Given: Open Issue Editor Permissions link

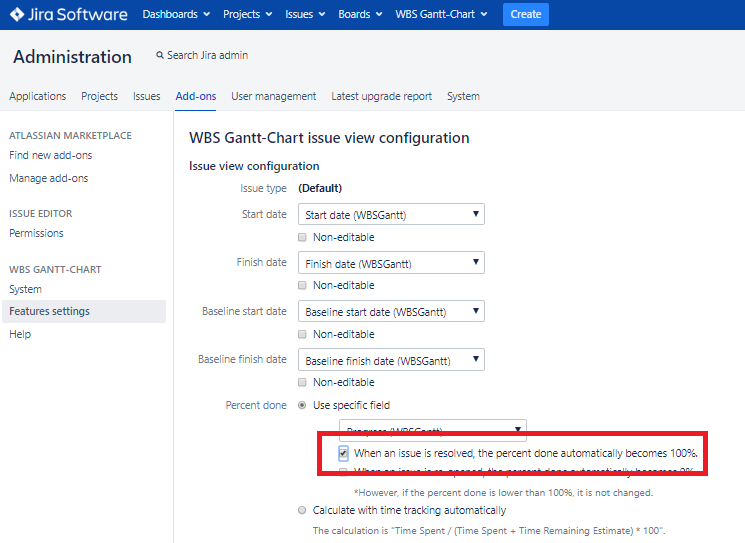Looking at the screenshot, I should pyautogui.click(x=36, y=233).
